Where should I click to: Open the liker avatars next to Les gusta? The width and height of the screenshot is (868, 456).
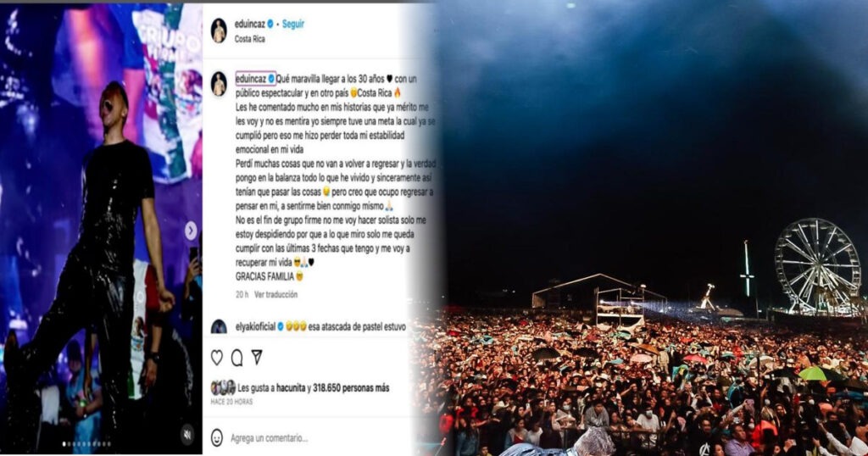pyautogui.click(x=223, y=387)
